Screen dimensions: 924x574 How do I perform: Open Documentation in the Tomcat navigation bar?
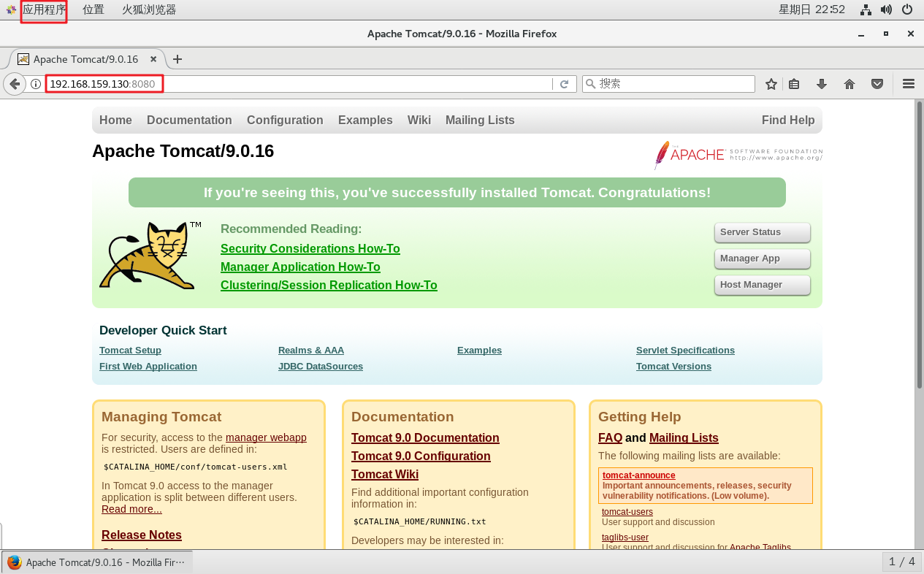tap(189, 120)
